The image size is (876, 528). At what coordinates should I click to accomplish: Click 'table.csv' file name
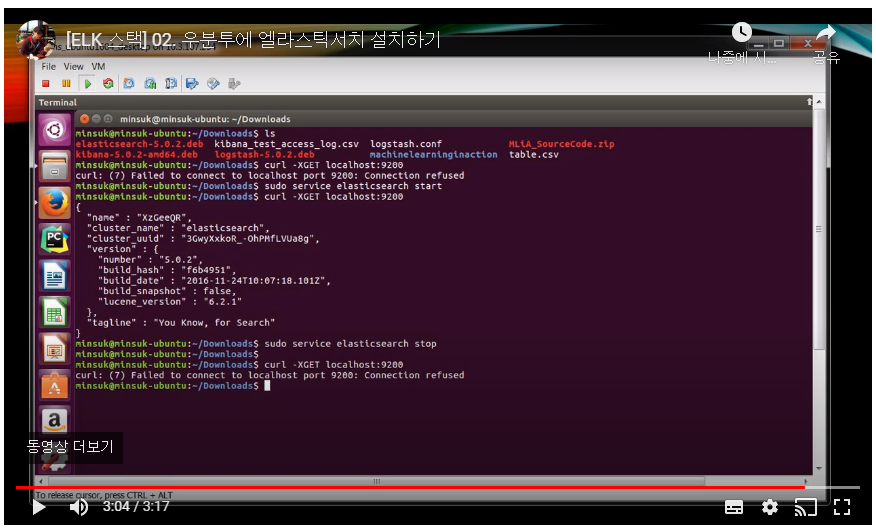tap(534, 155)
